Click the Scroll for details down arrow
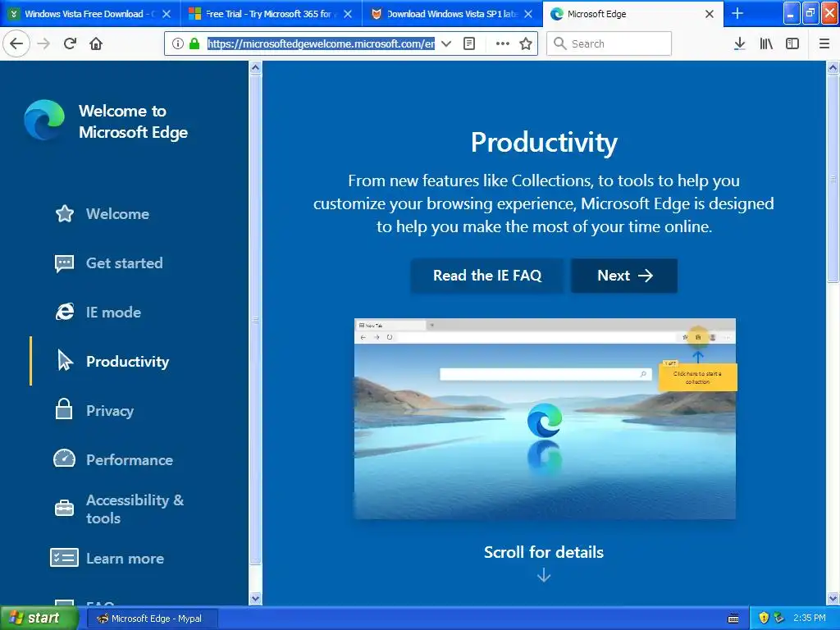Viewport: 840px width, 630px height. click(544, 575)
